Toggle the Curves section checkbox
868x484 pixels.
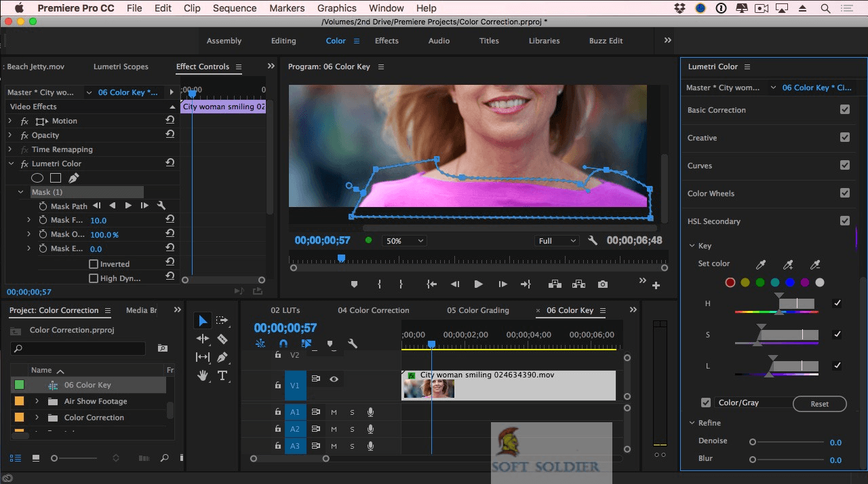pos(845,165)
